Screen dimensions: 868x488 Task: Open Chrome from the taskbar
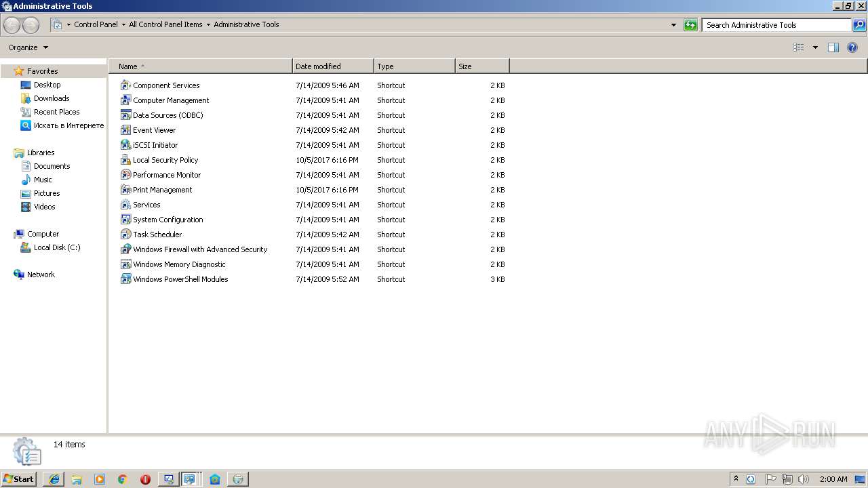[122, 479]
